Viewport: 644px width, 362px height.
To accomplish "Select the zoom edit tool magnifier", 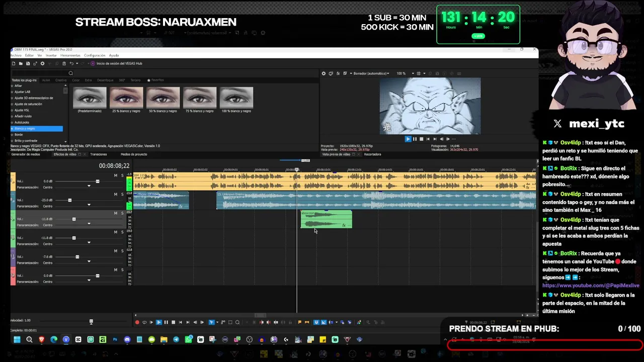I will pyautogui.click(x=237, y=322).
